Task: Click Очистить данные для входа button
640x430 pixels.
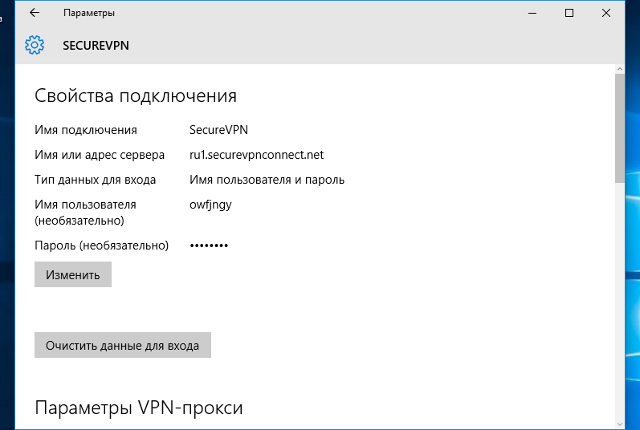Action: (x=123, y=345)
